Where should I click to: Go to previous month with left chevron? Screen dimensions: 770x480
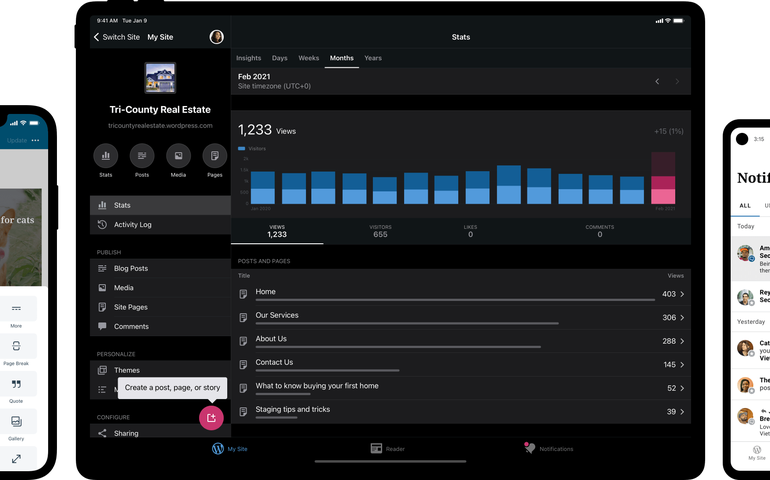click(657, 81)
